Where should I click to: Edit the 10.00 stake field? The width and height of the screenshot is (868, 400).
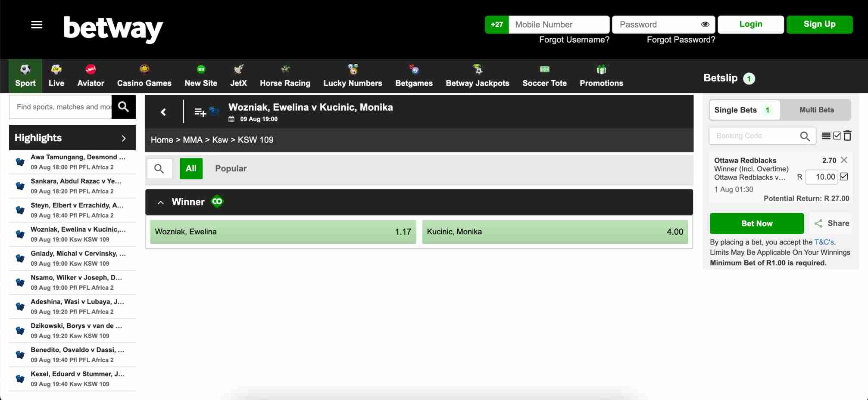pyautogui.click(x=821, y=177)
